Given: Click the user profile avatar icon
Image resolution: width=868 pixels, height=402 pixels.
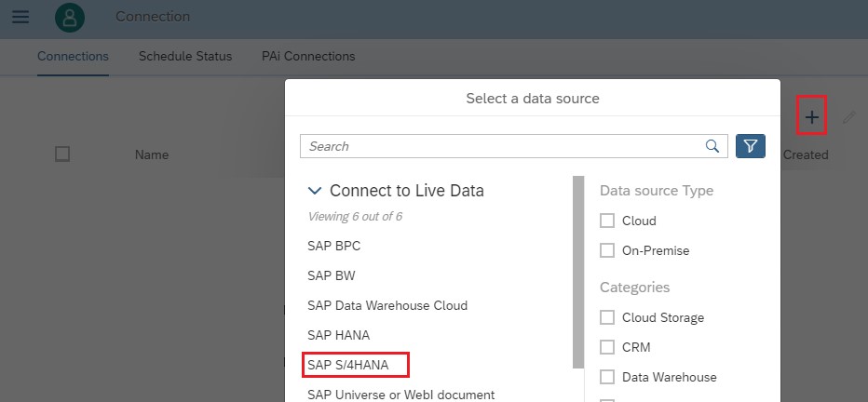Looking at the screenshot, I should (70, 17).
